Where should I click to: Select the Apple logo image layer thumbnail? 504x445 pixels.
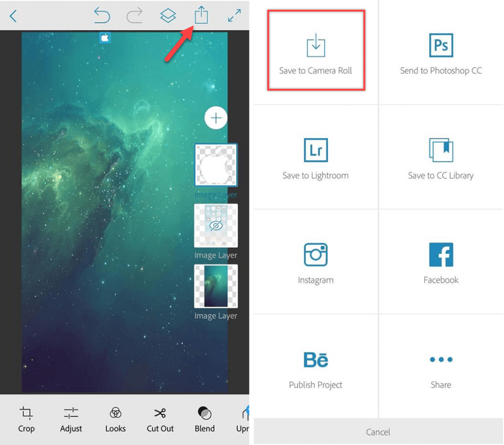216,165
